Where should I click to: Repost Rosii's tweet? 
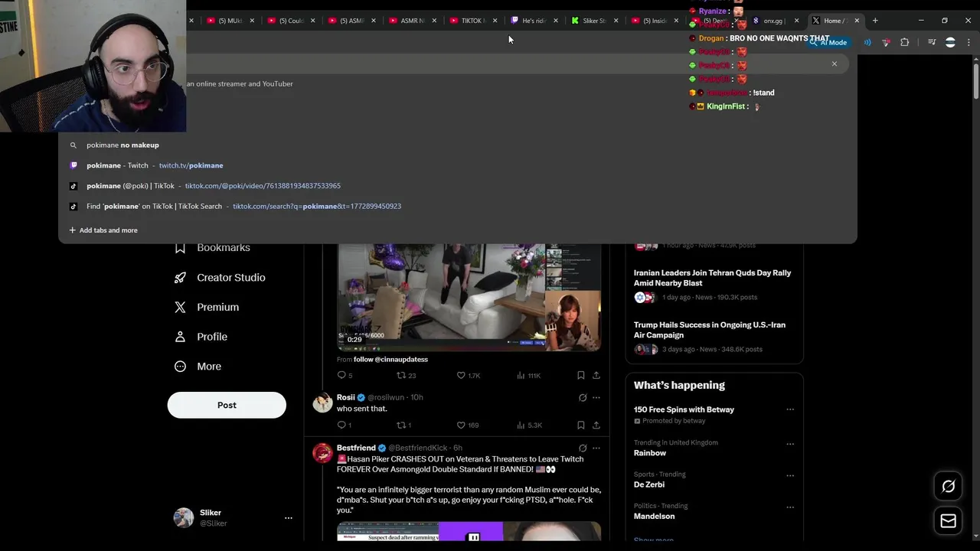point(404,425)
